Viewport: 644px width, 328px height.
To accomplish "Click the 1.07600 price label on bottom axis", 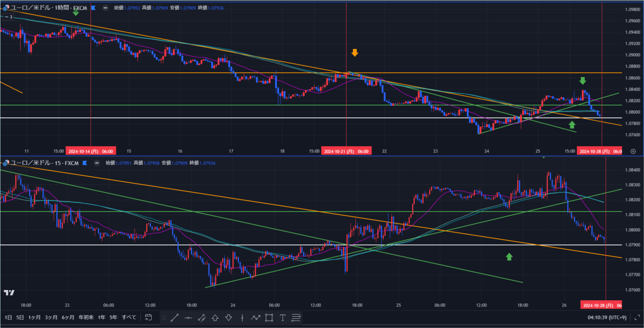I will pyautogui.click(x=632, y=290).
